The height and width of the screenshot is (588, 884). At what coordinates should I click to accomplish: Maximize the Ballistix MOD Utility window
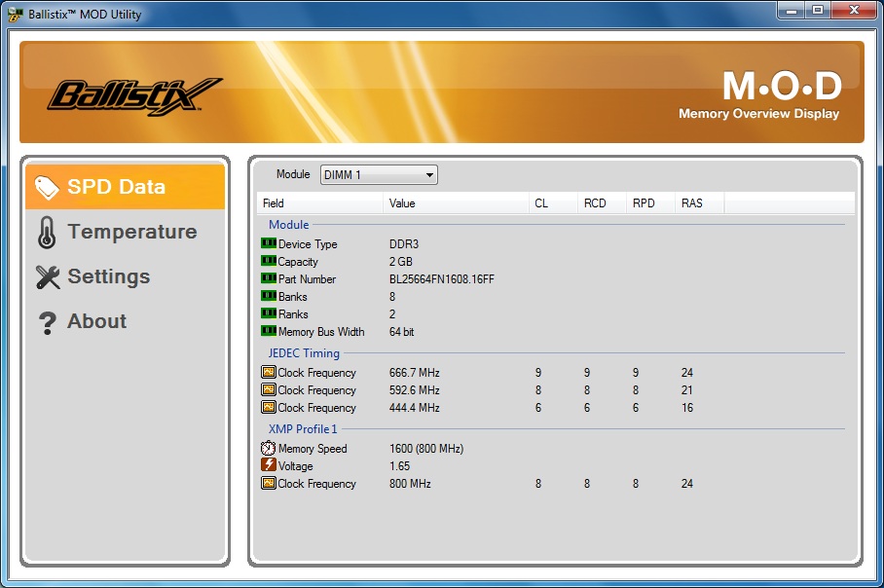pyautogui.click(x=818, y=10)
